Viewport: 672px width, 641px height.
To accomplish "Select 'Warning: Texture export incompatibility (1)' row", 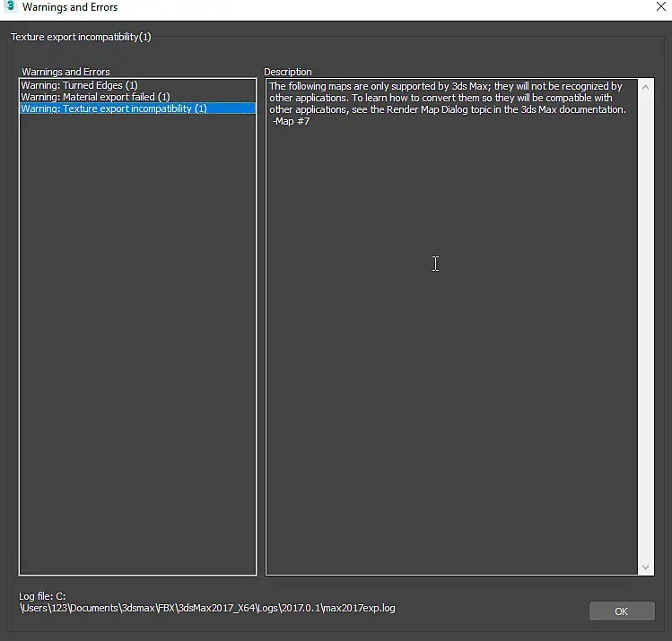I will coord(137,108).
